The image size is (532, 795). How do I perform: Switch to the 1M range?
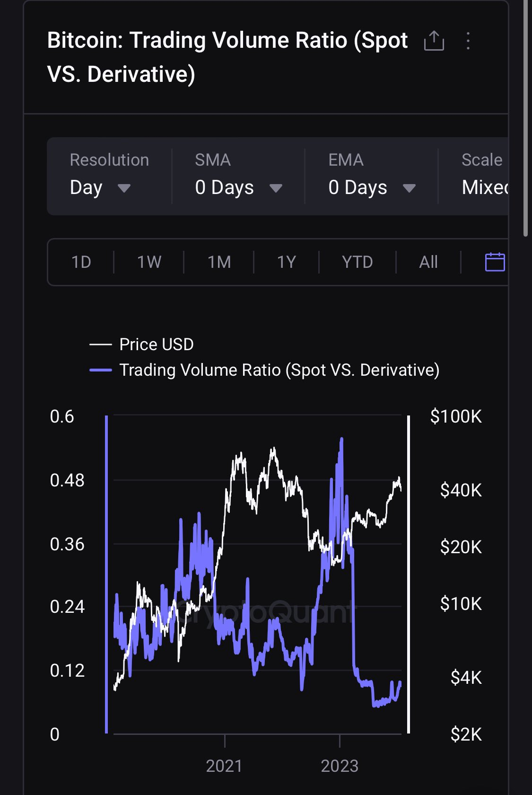point(219,262)
